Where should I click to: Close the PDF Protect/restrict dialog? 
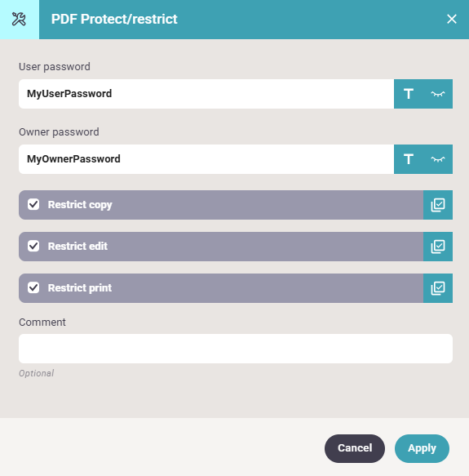[451, 19]
